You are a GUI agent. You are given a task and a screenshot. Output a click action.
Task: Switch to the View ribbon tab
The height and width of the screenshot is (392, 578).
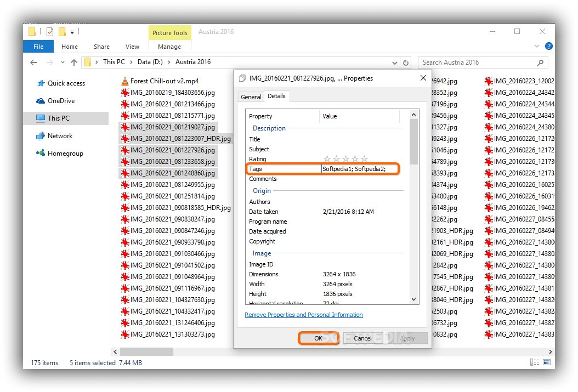click(x=132, y=47)
